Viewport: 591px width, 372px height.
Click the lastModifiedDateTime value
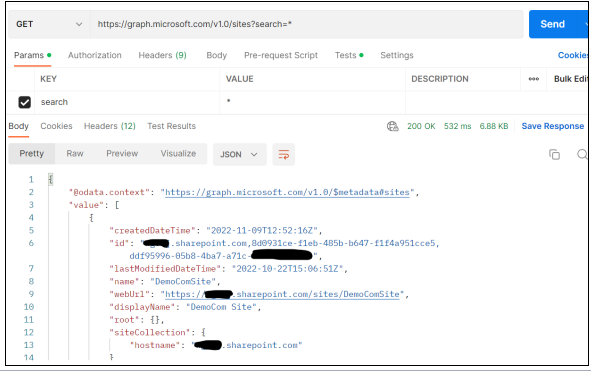pos(287,269)
